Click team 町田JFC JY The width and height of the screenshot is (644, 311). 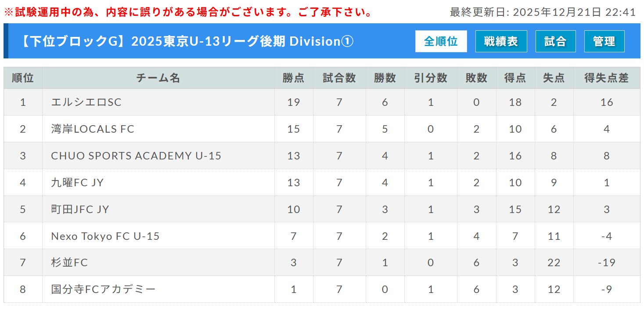[80, 210]
